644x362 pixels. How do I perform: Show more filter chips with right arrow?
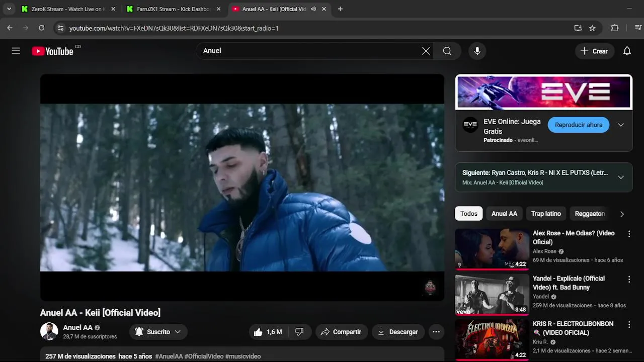(x=622, y=214)
